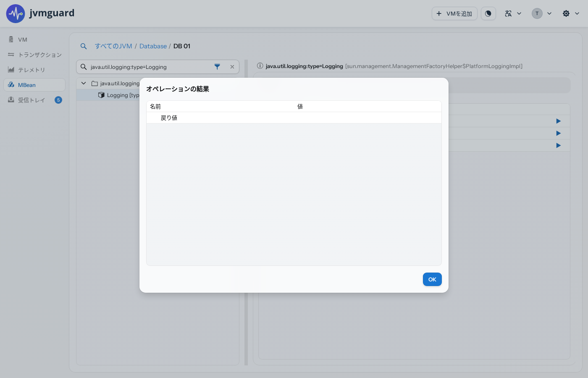Open the settings gear icon
588x378 pixels.
[x=566, y=13]
